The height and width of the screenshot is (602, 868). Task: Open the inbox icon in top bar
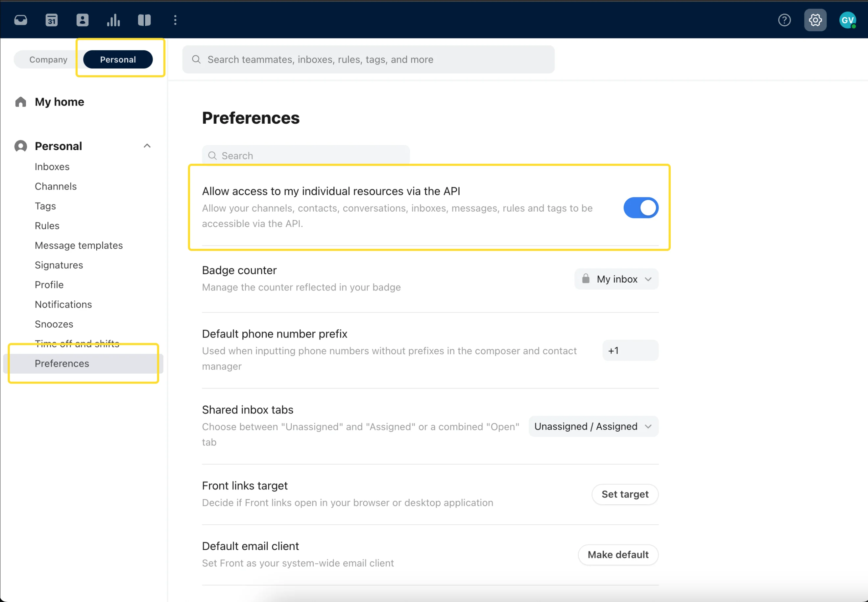pyautogui.click(x=21, y=20)
